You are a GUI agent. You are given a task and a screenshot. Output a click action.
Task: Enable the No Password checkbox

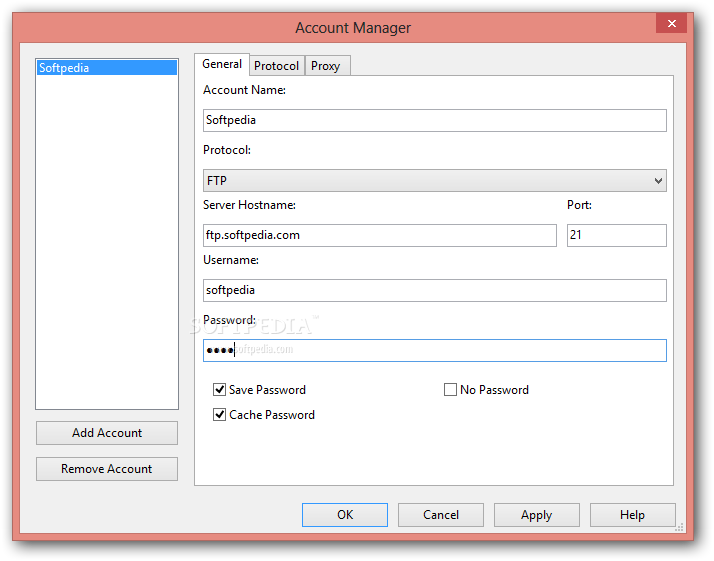[x=450, y=390]
